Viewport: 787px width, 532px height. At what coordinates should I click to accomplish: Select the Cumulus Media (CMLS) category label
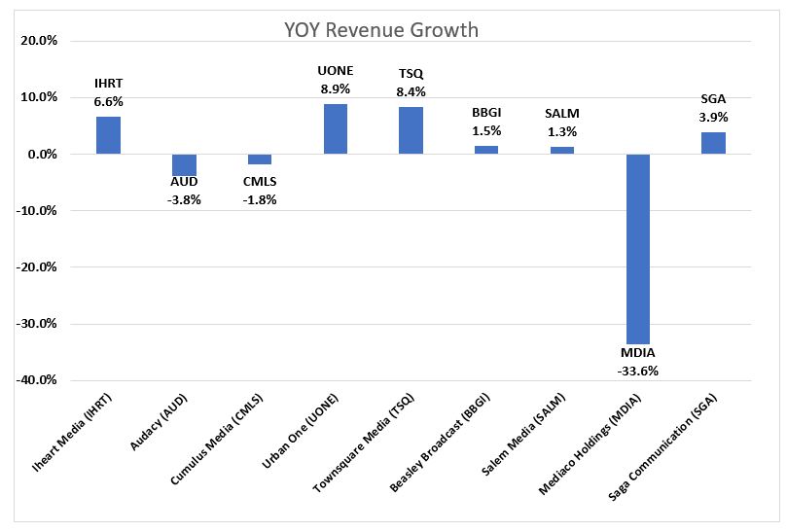tap(216, 440)
